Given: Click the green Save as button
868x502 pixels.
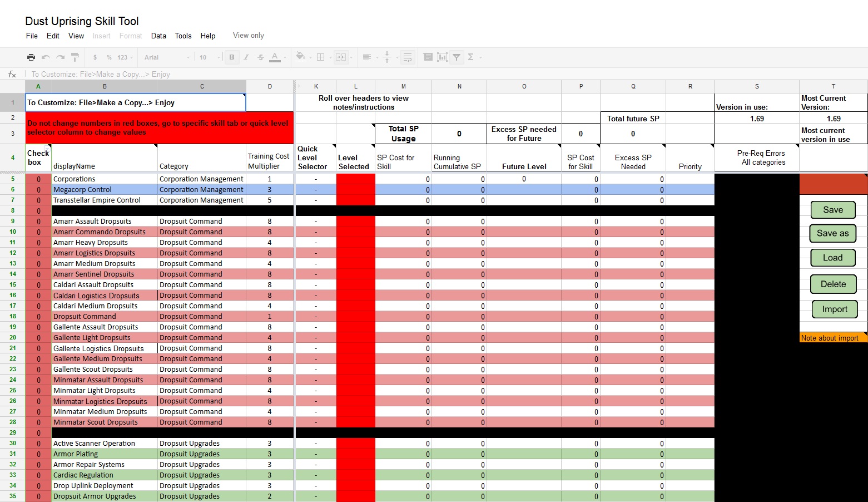Looking at the screenshot, I should click(x=832, y=233).
